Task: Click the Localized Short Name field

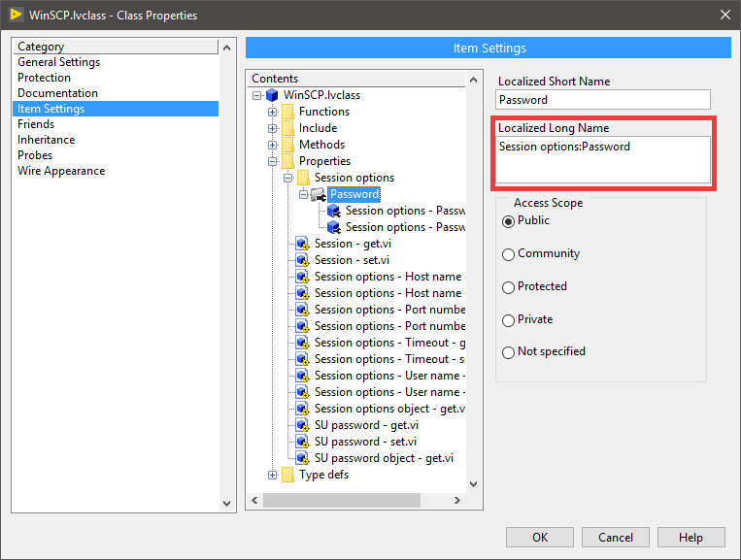Action: (602, 100)
